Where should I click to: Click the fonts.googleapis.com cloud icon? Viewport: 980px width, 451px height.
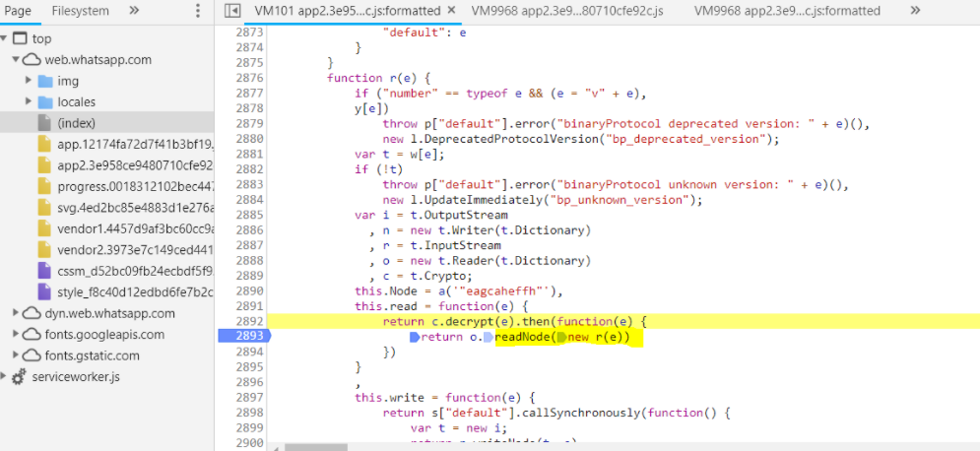click(x=31, y=334)
